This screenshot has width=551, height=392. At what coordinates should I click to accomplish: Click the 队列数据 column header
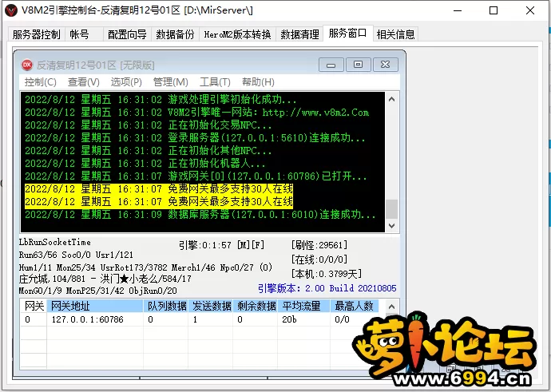pos(166,306)
